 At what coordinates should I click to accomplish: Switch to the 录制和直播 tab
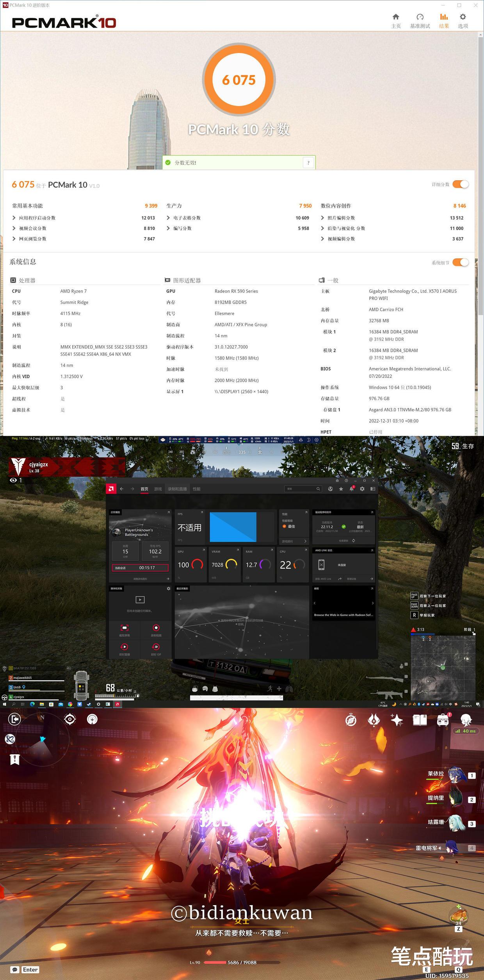point(177,489)
